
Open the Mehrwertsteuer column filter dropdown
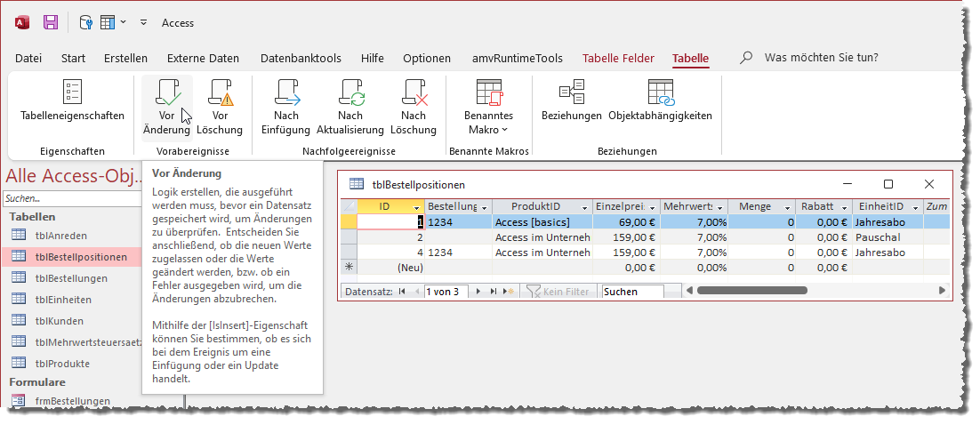(x=720, y=207)
